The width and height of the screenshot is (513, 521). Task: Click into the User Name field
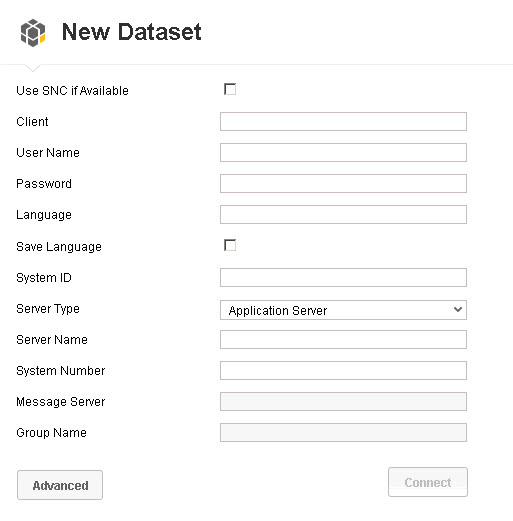tap(343, 153)
